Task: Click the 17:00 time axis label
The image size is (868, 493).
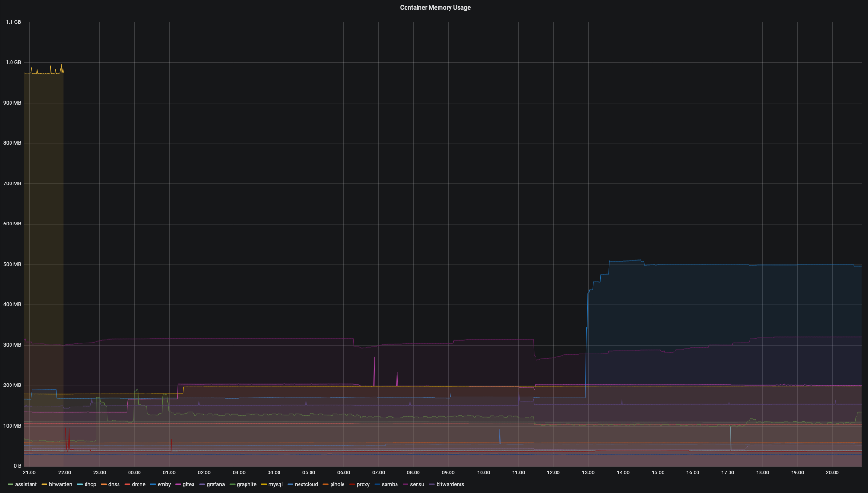Action: (728, 472)
